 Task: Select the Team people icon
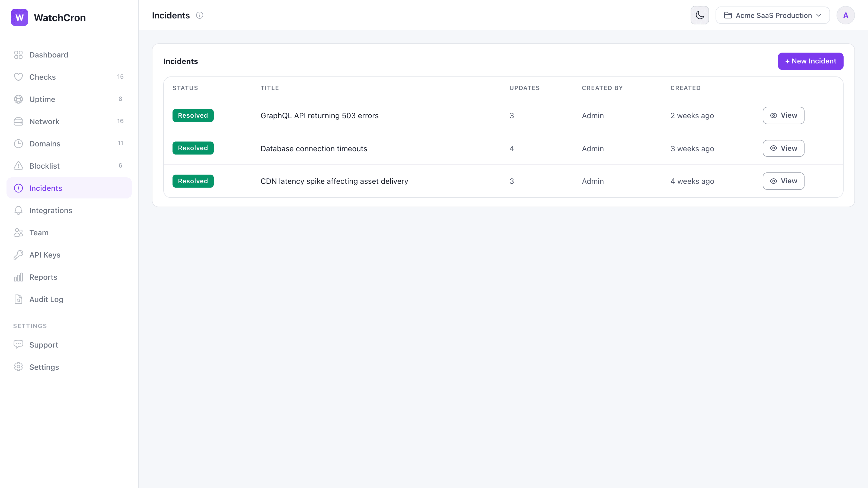pyautogui.click(x=18, y=233)
